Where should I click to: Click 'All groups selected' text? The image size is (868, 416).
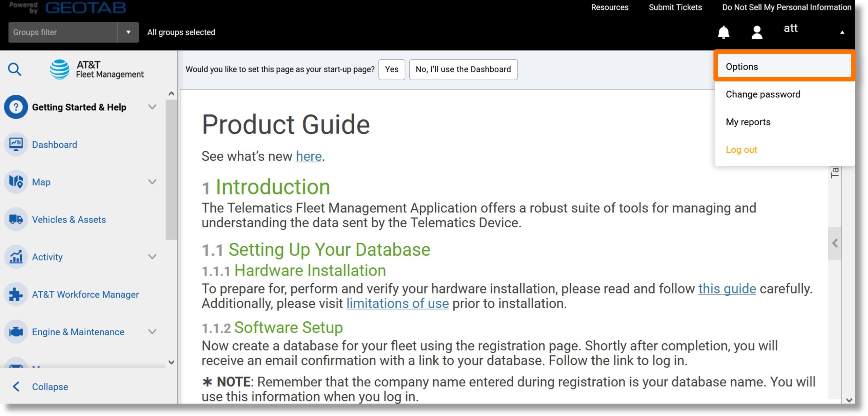tap(181, 32)
